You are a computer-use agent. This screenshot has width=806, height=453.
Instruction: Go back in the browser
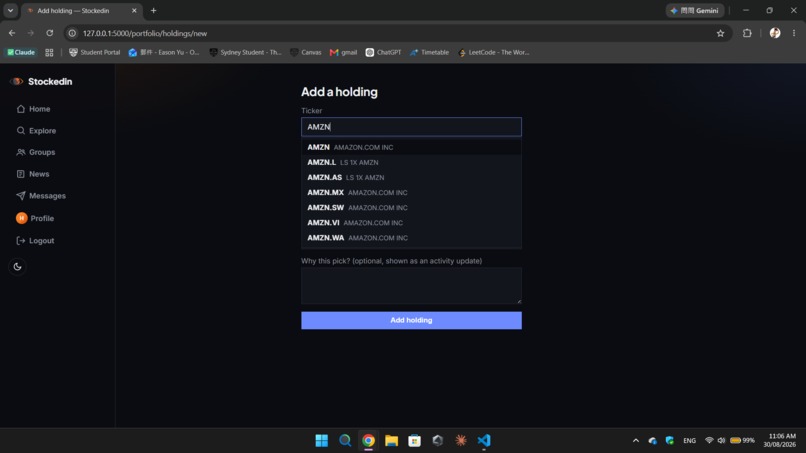(x=12, y=33)
